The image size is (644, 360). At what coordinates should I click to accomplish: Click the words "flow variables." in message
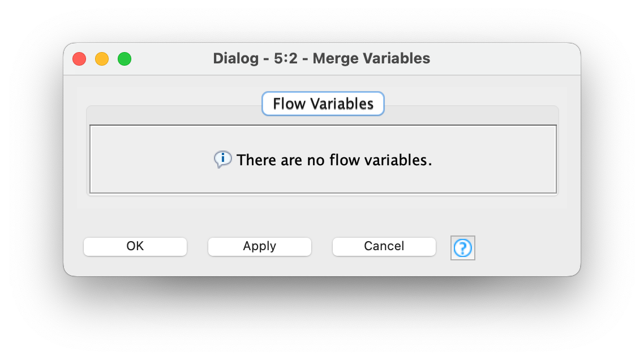coord(380,160)
